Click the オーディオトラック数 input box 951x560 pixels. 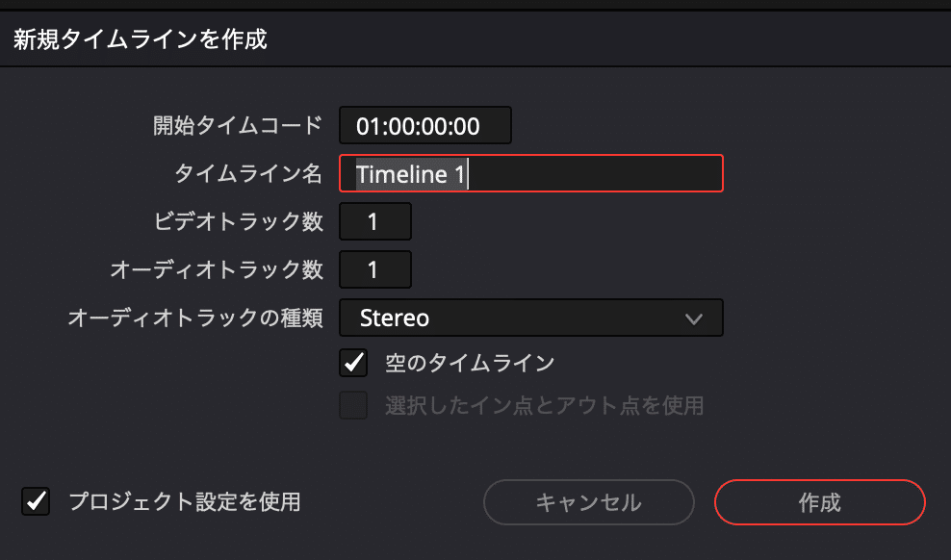[x=375, y=269]
